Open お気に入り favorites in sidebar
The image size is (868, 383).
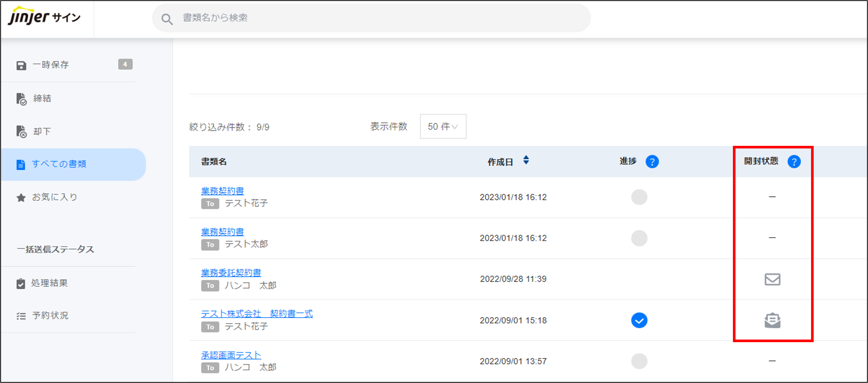pos(54,197)
